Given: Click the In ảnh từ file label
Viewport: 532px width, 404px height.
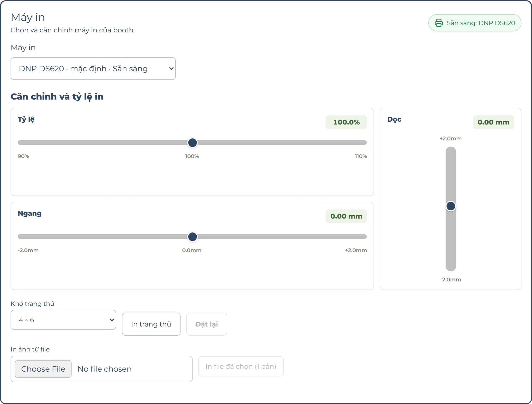Looking at the screenshot, I should click(x=30, y=349).
